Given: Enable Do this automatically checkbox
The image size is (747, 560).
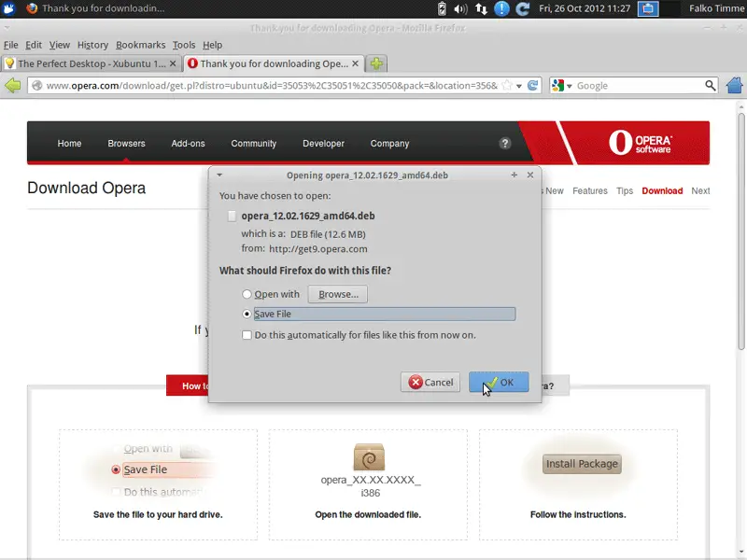Looking at the screenshot, I should tap(247, 335).
